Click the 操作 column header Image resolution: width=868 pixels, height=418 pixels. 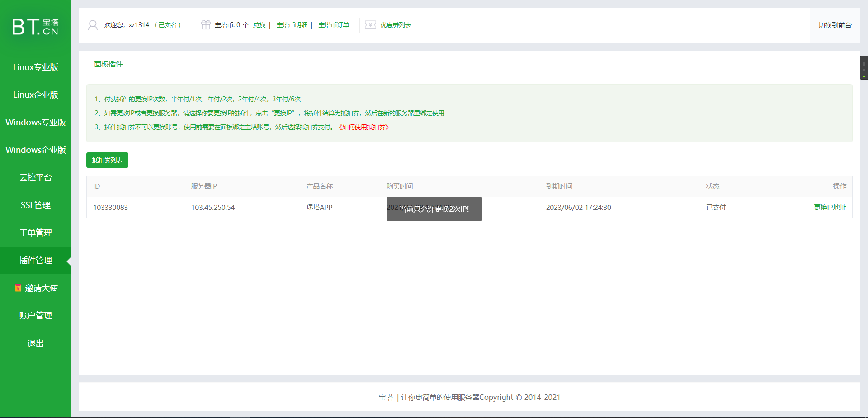(840, 186)
